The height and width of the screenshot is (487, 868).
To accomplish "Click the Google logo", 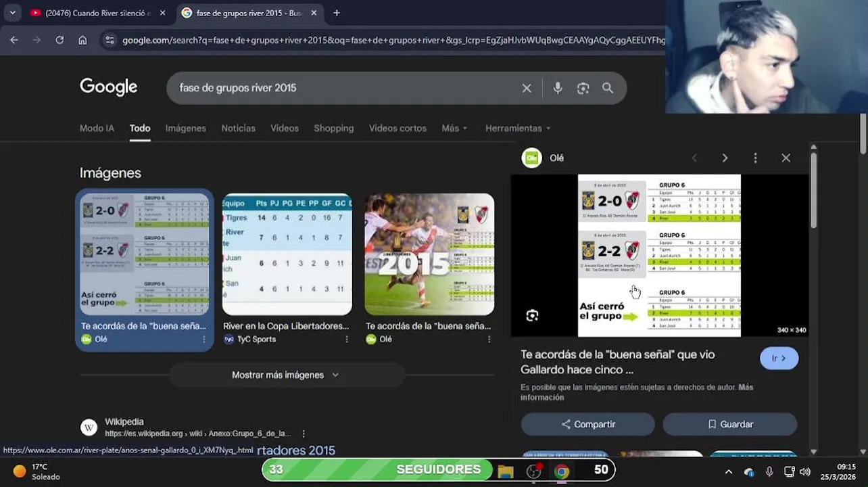I will 108,87.
